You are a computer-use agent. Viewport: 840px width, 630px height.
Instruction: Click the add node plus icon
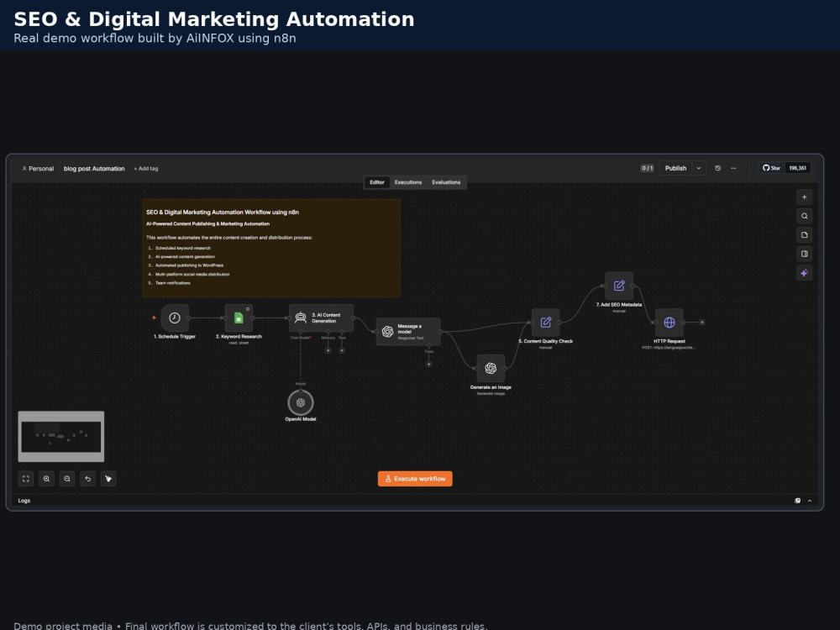(804, 197)
